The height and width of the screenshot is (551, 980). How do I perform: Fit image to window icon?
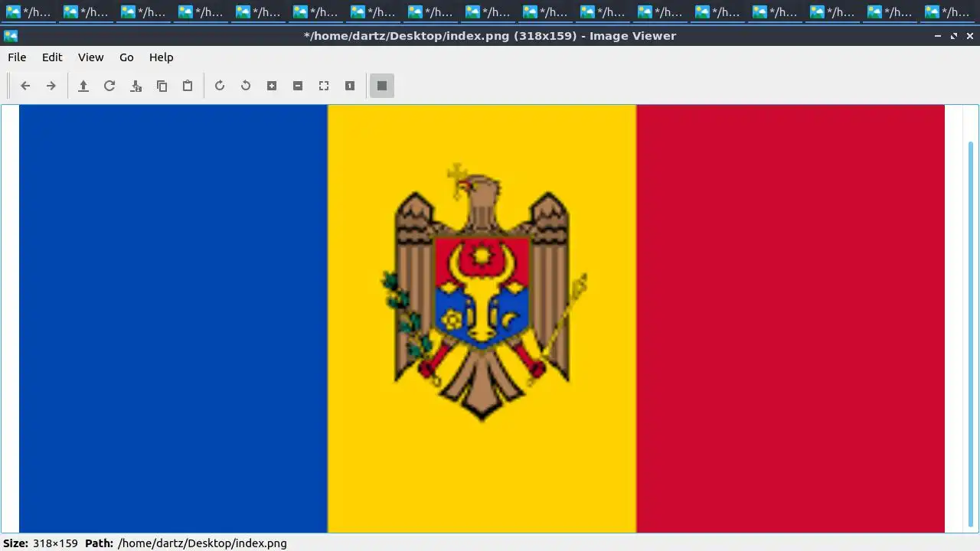pyautogui.click(x=324, y=86)
